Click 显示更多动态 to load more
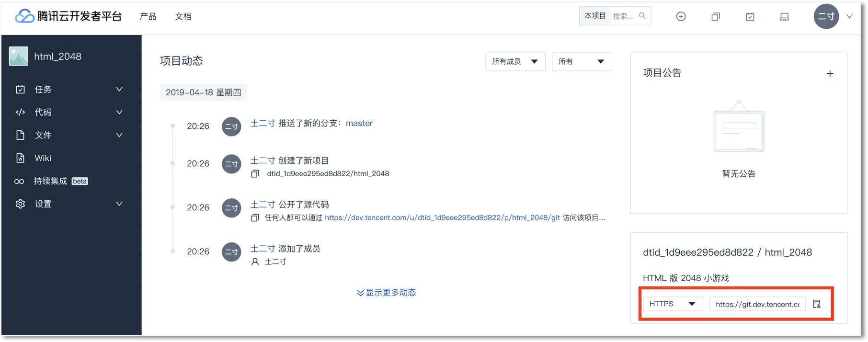The width and height of the screenshot is (868, 342). coord(387,293)
